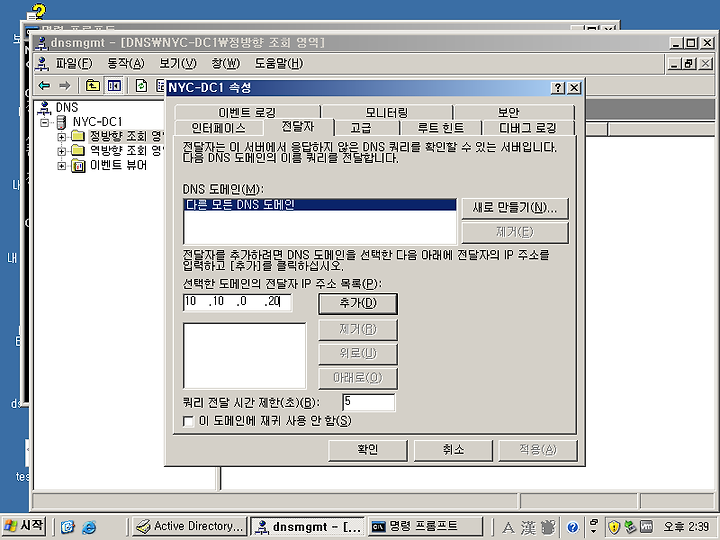
Task: Click the 추가(D) button to add forwarder
Action: click(x=358, y=304)
